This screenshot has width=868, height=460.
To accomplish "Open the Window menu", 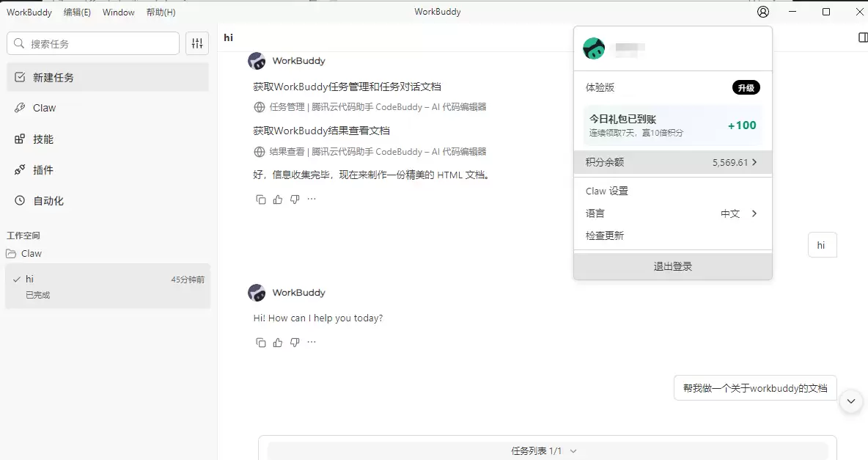I will point(118,12).
